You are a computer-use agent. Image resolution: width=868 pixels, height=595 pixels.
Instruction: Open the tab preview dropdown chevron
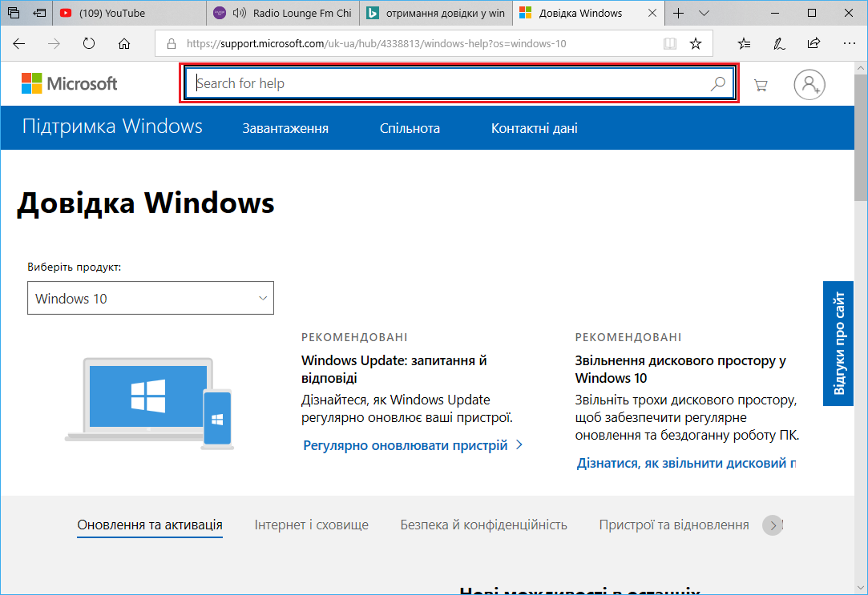tap(704, 14)
